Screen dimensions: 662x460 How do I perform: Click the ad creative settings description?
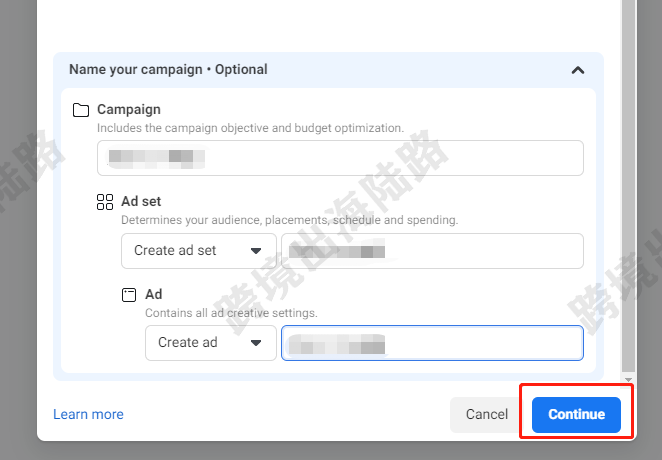[x=231, y=313]
